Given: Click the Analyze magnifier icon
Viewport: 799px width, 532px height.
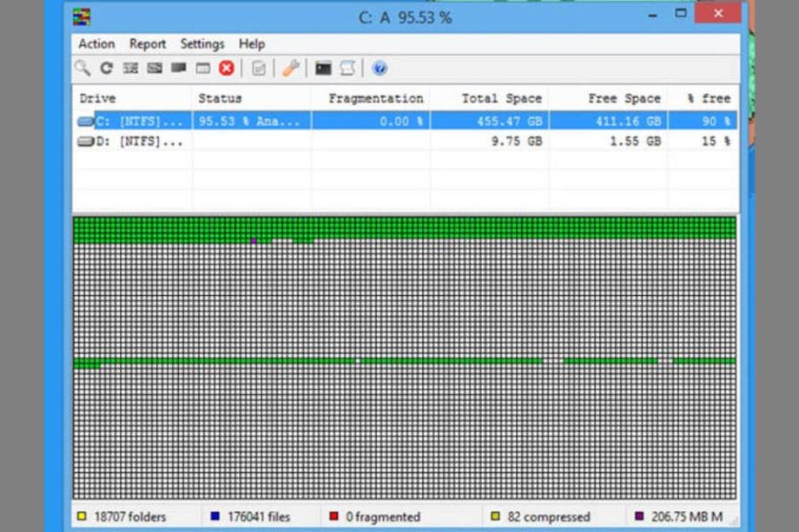Looking at the screenshot, I should (x=83, y=68).
